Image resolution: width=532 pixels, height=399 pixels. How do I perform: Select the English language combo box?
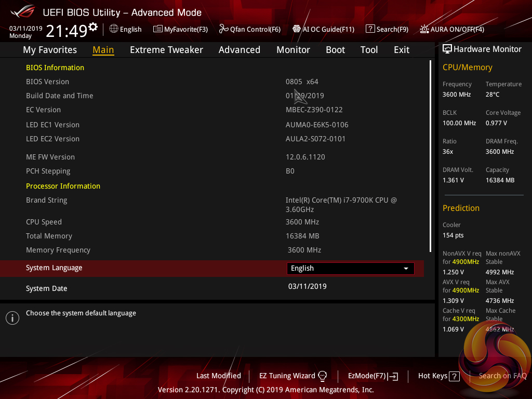tap(351, 269)
